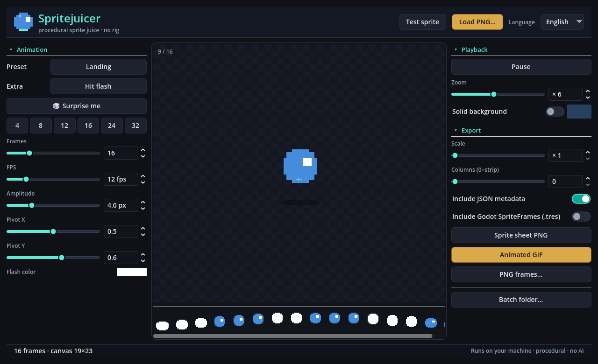This screenshot has height=364, width=598.
Task: Increase Zoom with the up stepper arrow
Action: (588, 91)
